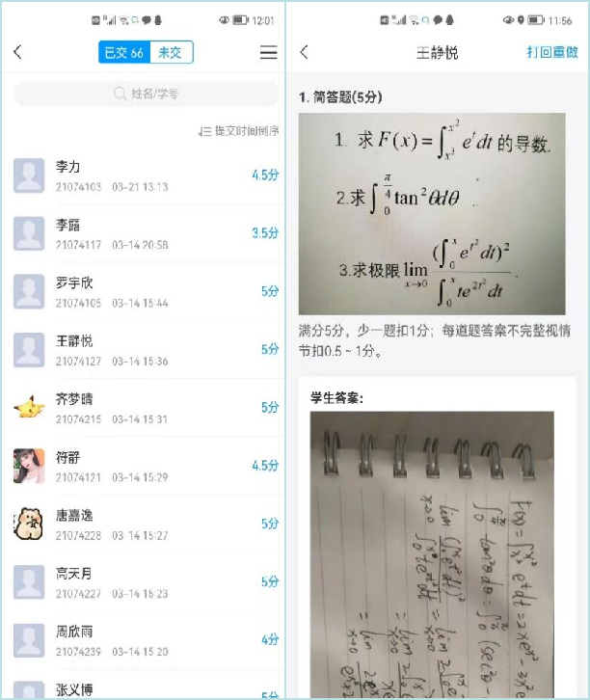Enlarge the question image with integrals

(x=432, y=214)
